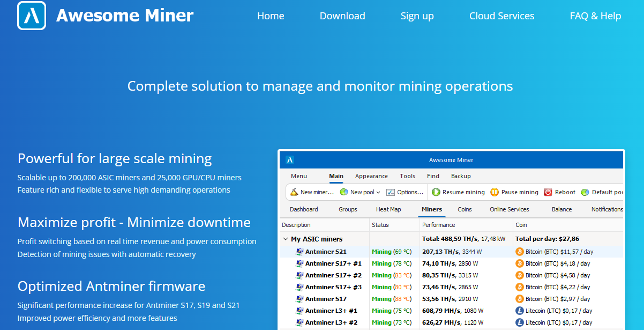Click the Mining (83 °C) status text
644x330 pixels.
pyautogui.click(x=392, y=275)
